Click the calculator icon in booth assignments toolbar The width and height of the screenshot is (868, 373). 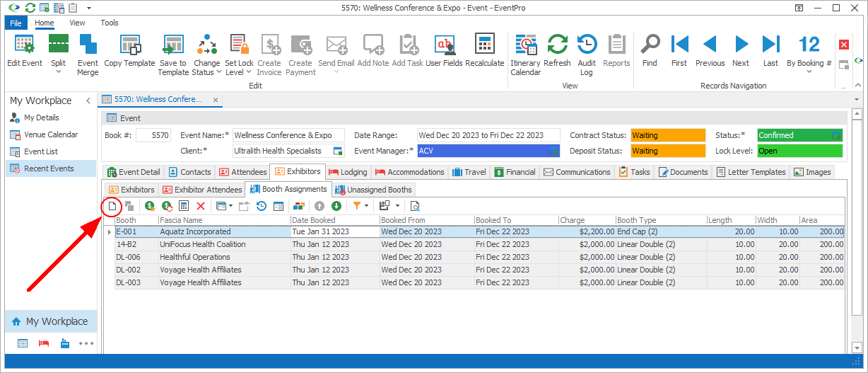pos(184,206)
